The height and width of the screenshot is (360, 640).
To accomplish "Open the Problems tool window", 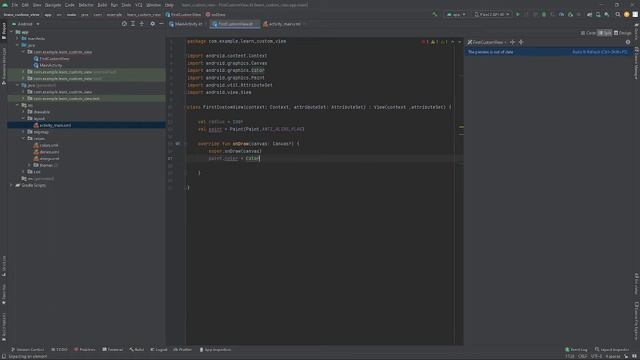I will pos(84,350).
